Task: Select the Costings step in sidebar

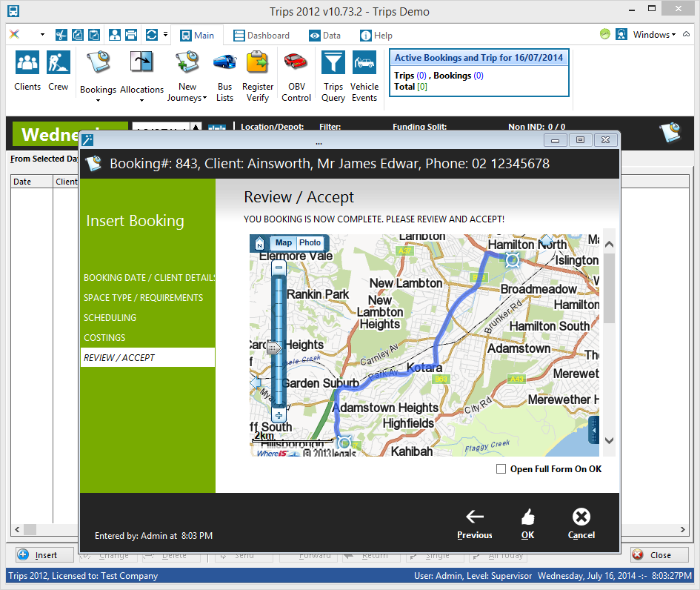Action: [104, 338]
